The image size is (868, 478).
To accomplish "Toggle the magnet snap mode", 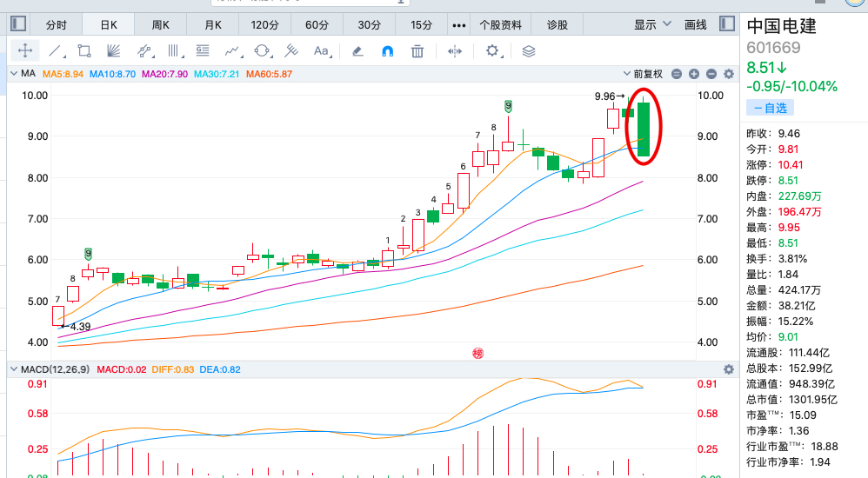I will point(387,50).
